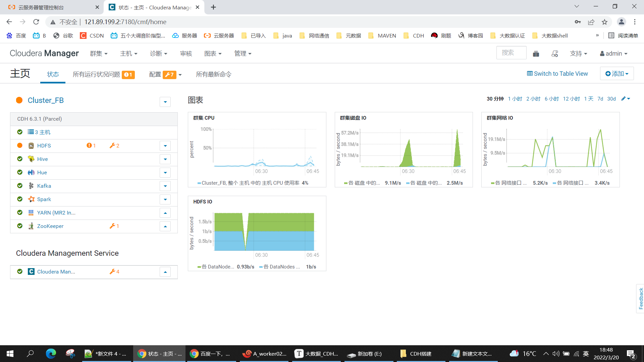Click the Spark star icon
Screen dimensions: 644x362
click(x=31, y=199)
